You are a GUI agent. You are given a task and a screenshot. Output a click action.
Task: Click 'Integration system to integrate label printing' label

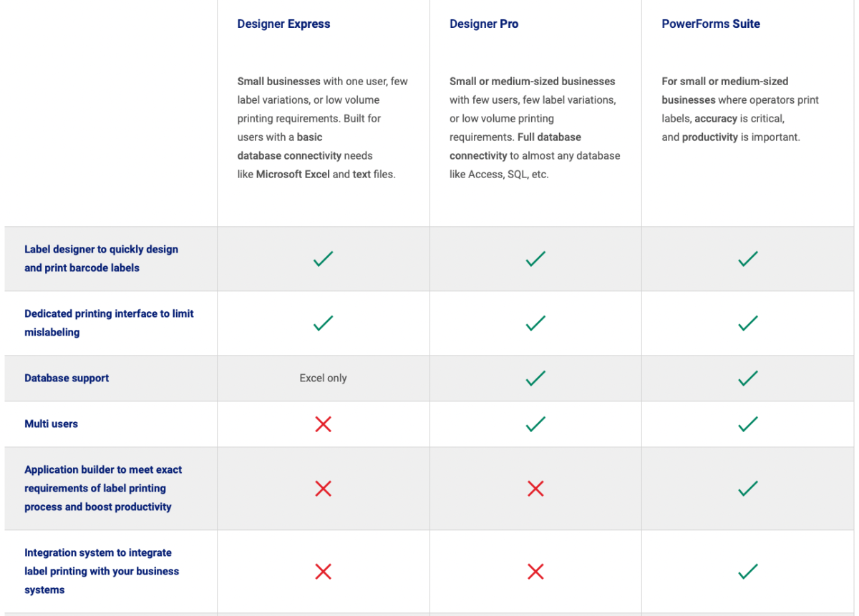coord(102,572)
